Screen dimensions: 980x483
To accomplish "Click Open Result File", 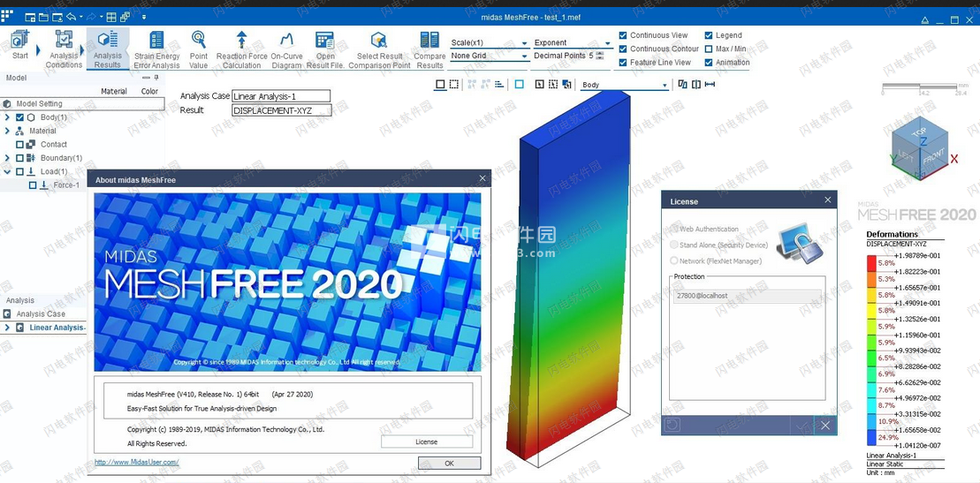I will pyautogui.click(x=325, y=49).
